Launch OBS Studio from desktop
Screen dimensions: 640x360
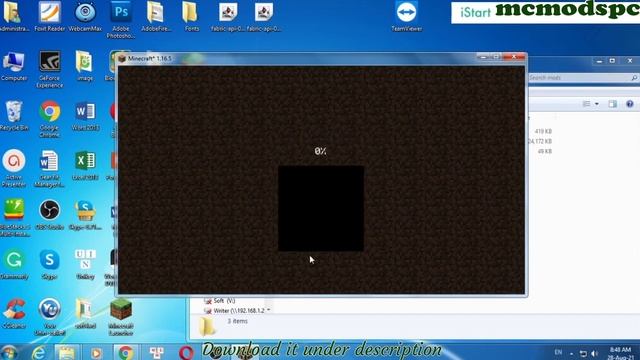tap(49, 215)
